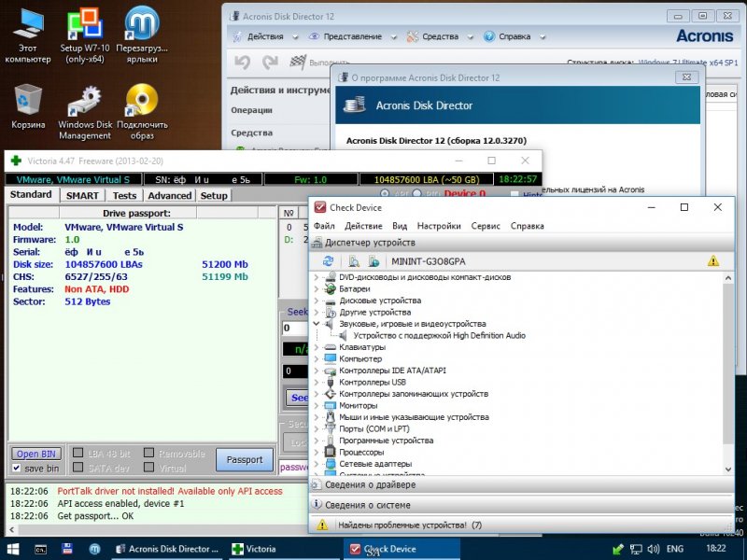Click the yellow warning triangle in Check Device toolbar

[x=713, y=261]
